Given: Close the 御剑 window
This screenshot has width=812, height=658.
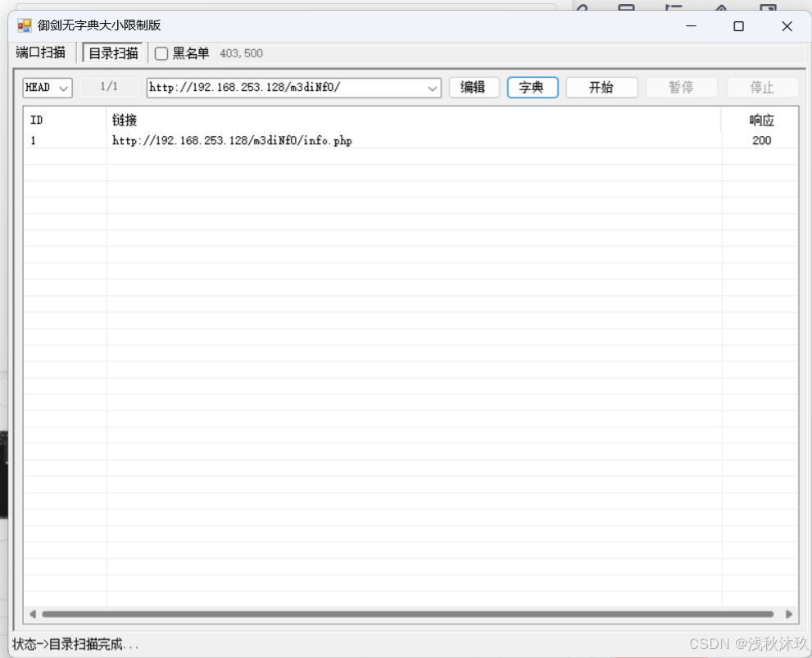Looking at the screenshot, I should click(787, 26).
